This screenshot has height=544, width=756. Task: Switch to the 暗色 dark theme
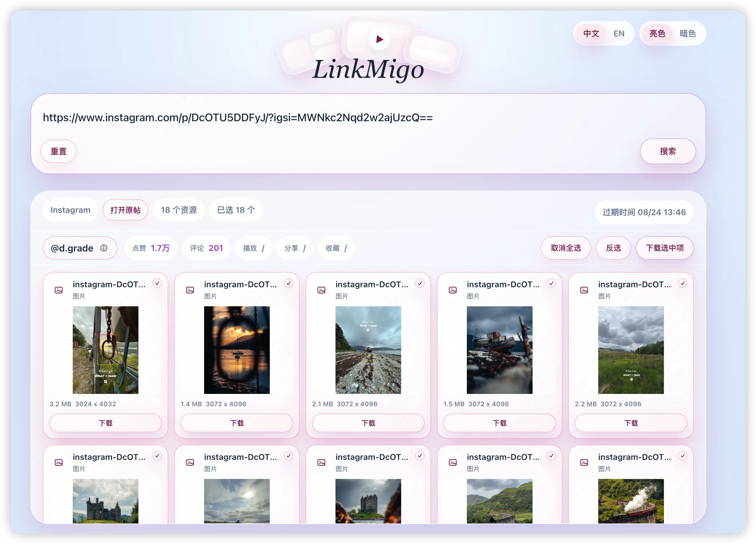click(688, 34)
